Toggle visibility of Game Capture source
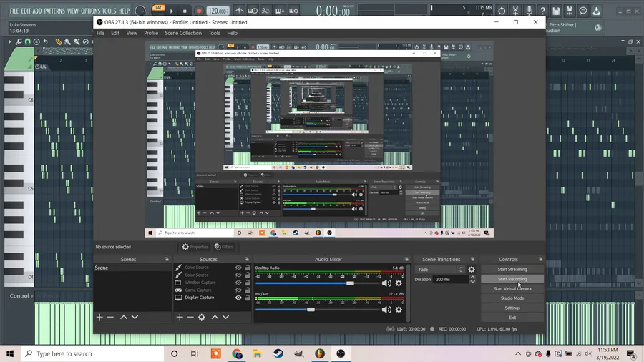 tap(238, 290)
